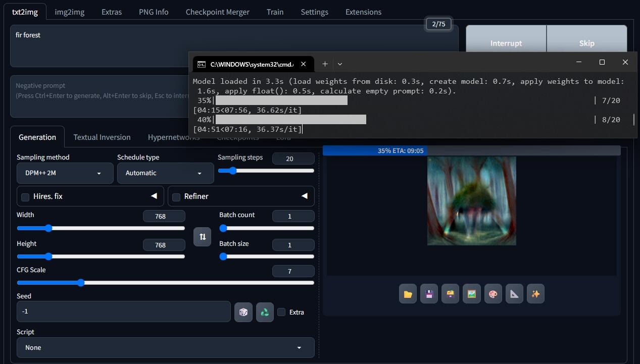
Task: Click the save zip archive icon
Action: coord(450,294)
